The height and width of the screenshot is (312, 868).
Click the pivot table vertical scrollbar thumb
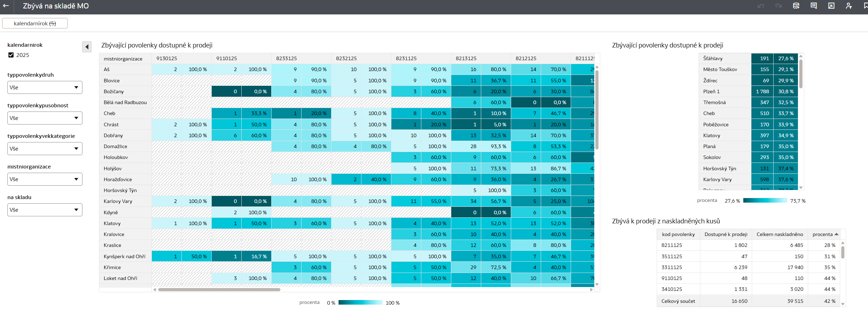click(x=597, y=110)
